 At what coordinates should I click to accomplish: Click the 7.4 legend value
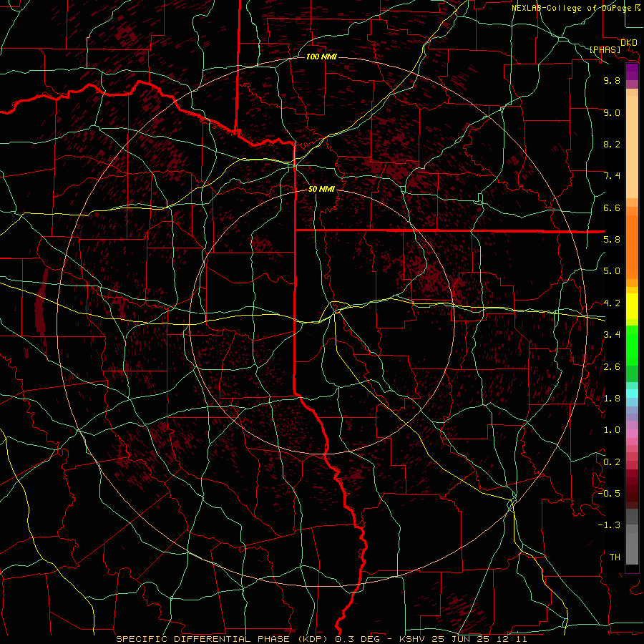(x=612, y=176)
